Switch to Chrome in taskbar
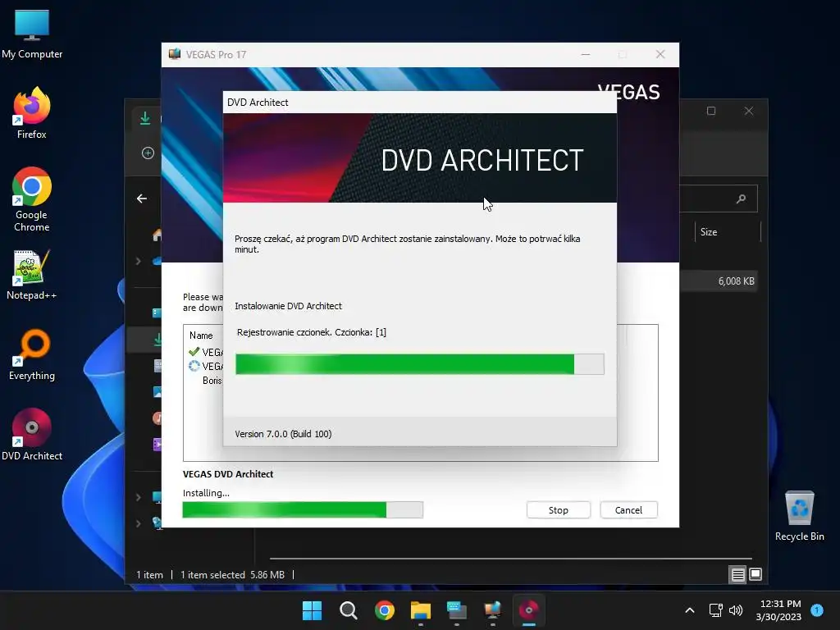Image resolution: width=840 pixels, height=630 pixels. (x=385, y=610)
